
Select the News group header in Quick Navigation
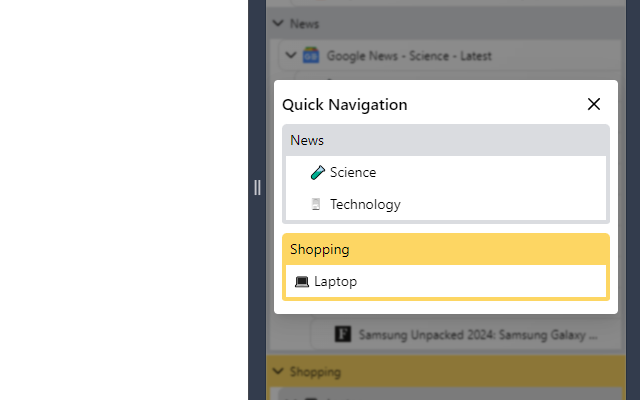pos(446,140)
